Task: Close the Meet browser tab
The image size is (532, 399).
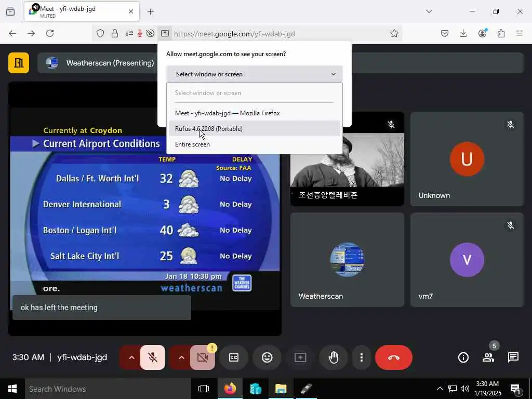Action: coord(131,11)
